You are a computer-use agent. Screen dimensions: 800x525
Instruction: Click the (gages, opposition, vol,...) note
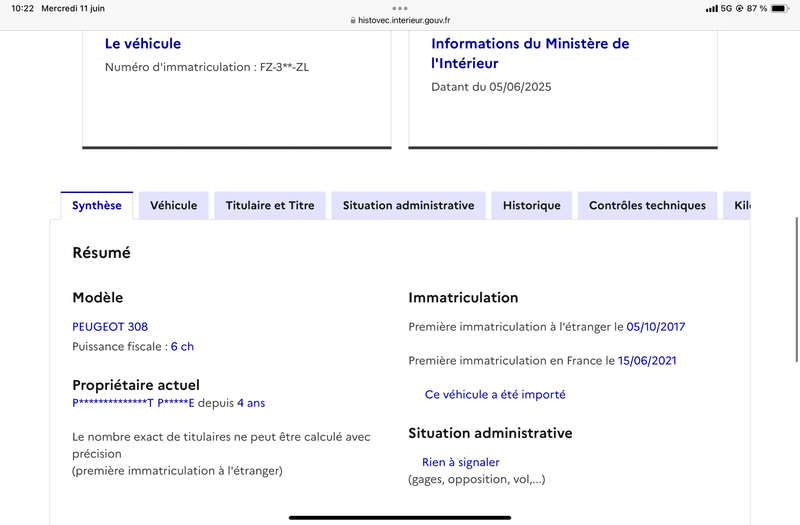[x=477, y=480]
